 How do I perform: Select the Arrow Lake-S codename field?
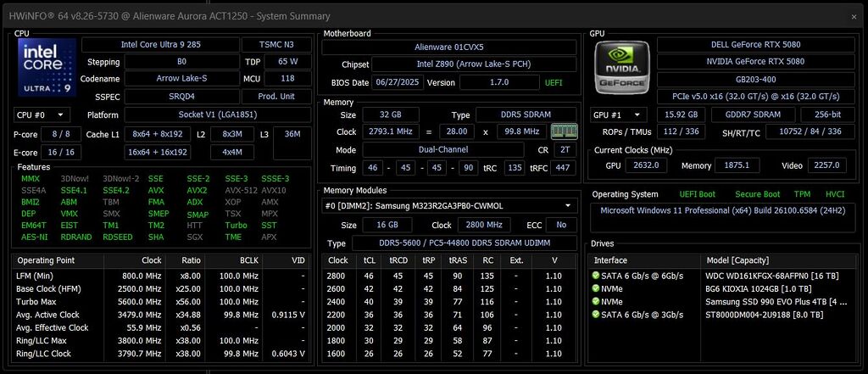181,78
